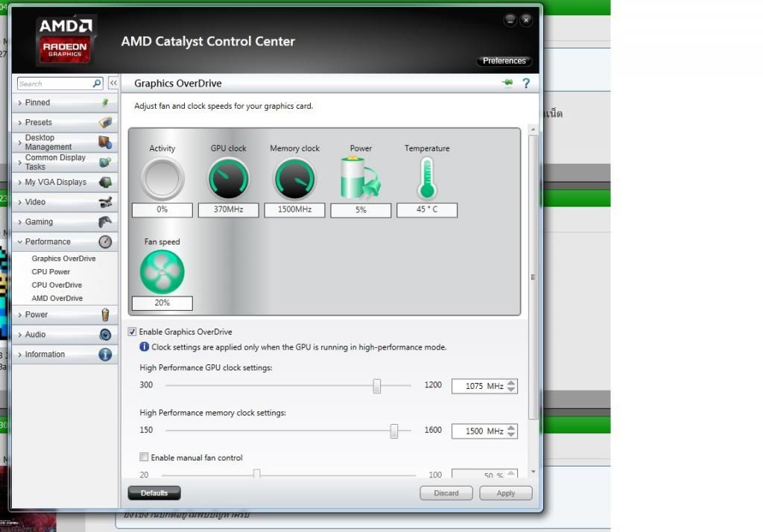The width and height of the screenshot is (763, 532).
Task: Click the green pin page icon
Action: pos(507,83)
